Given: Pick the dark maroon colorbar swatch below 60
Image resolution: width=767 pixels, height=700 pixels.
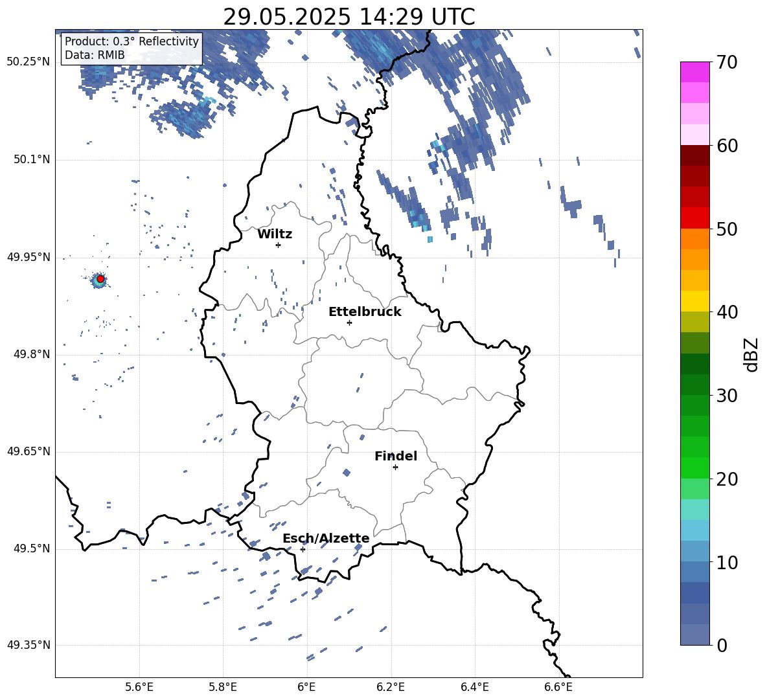Looking at the screenshot, I should point(694,155).
